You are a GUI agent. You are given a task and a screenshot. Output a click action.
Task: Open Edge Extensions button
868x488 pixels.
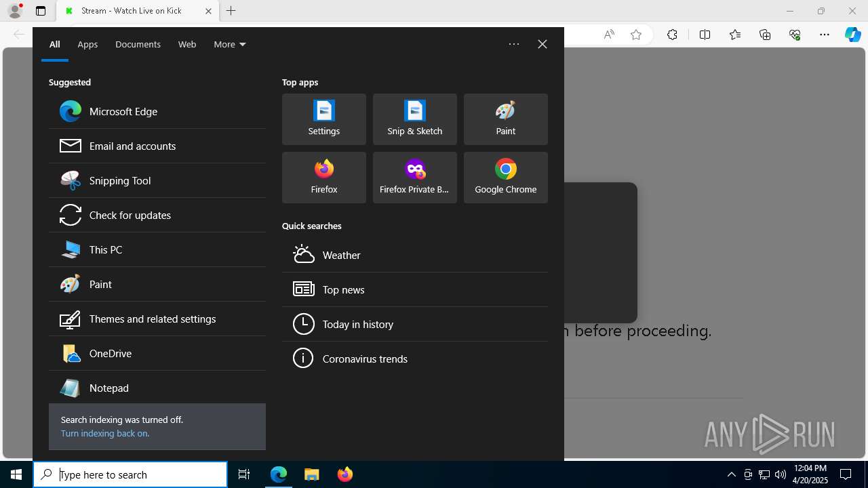click(672, 35)
